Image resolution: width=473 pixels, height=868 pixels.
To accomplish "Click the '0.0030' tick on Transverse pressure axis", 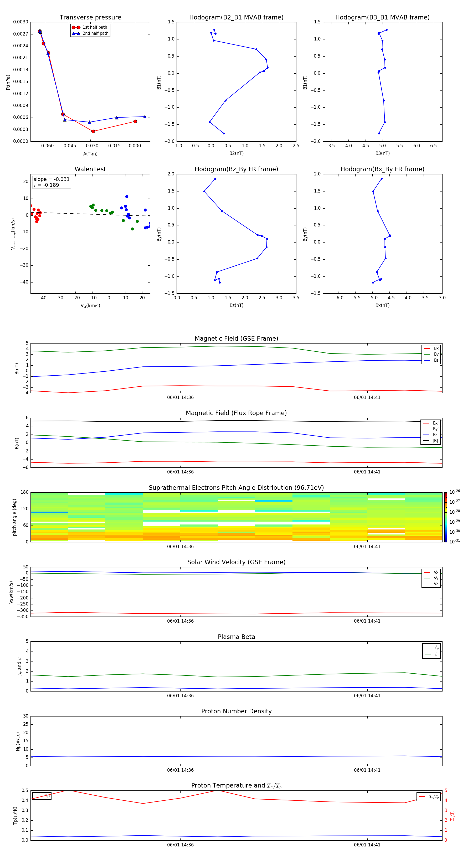I will point(20,22).
